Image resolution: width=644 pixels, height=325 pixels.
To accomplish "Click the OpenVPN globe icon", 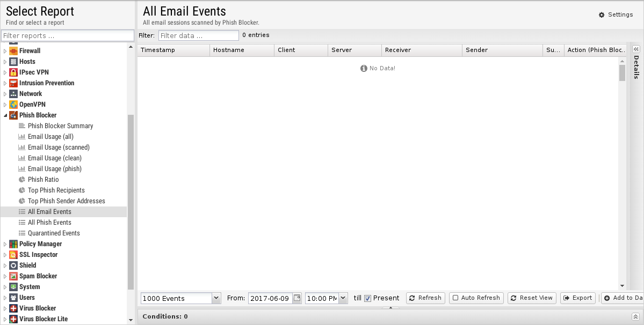I will (x=13, y=105).
